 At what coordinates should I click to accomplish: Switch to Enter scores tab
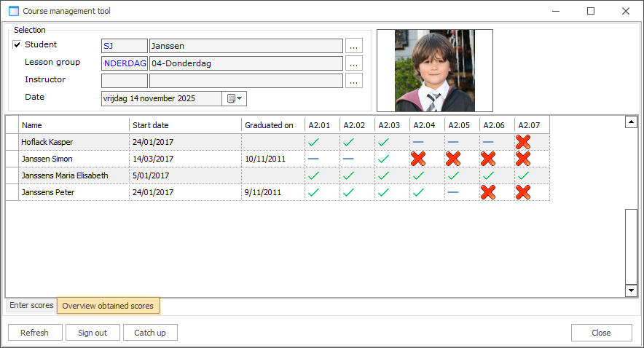tap(31, 306)
